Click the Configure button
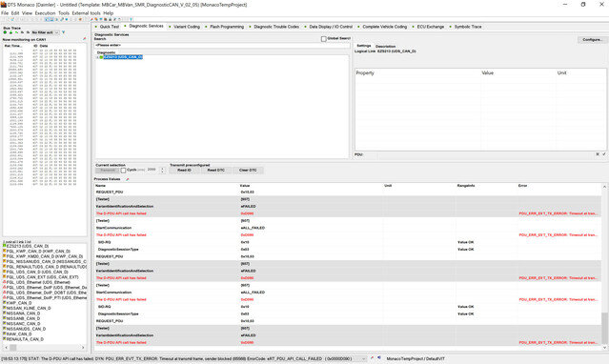Image resolution: width=609 pixels, height=364 pixels. 592,40
